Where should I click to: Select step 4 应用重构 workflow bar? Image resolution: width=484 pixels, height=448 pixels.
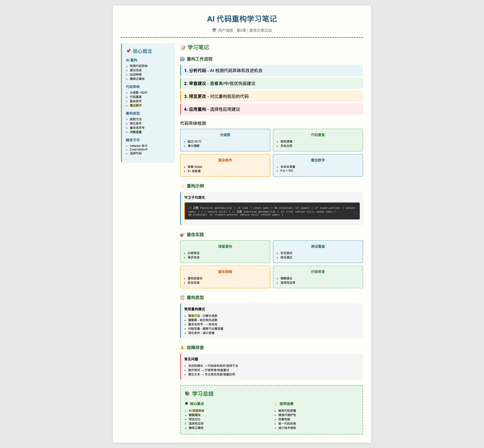tap(271, 109)
